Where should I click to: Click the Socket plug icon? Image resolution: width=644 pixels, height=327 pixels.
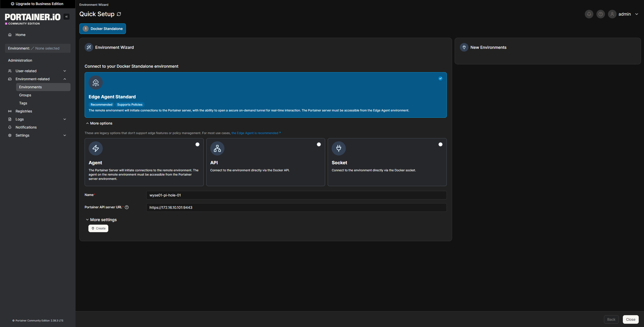coord(339,148)
